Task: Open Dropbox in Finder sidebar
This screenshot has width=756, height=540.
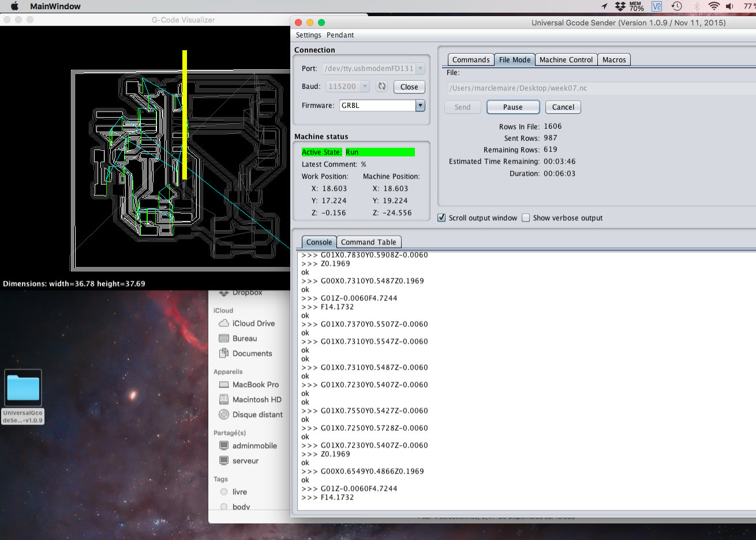Action: [x=241, y=293]
